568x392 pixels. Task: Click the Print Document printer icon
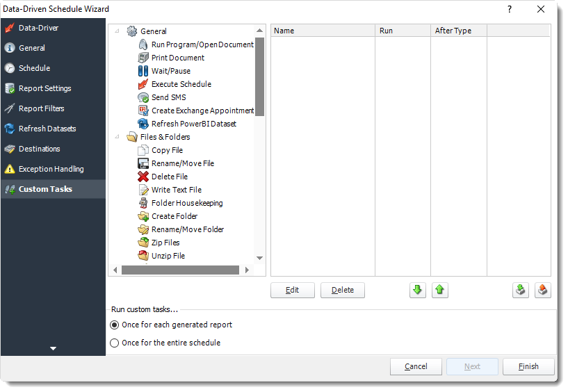(x=143, y=58)
